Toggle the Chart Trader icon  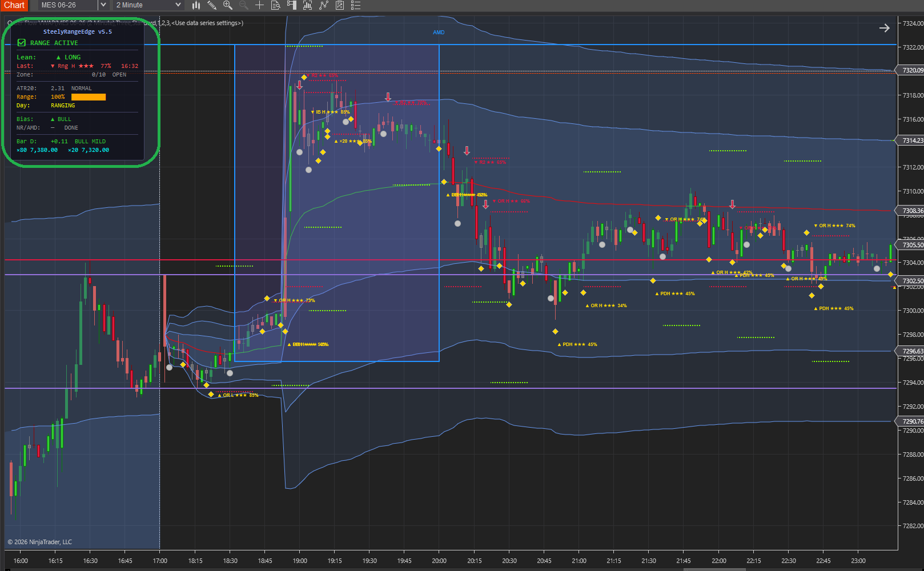pyautogui.click(x=292, y=5)
